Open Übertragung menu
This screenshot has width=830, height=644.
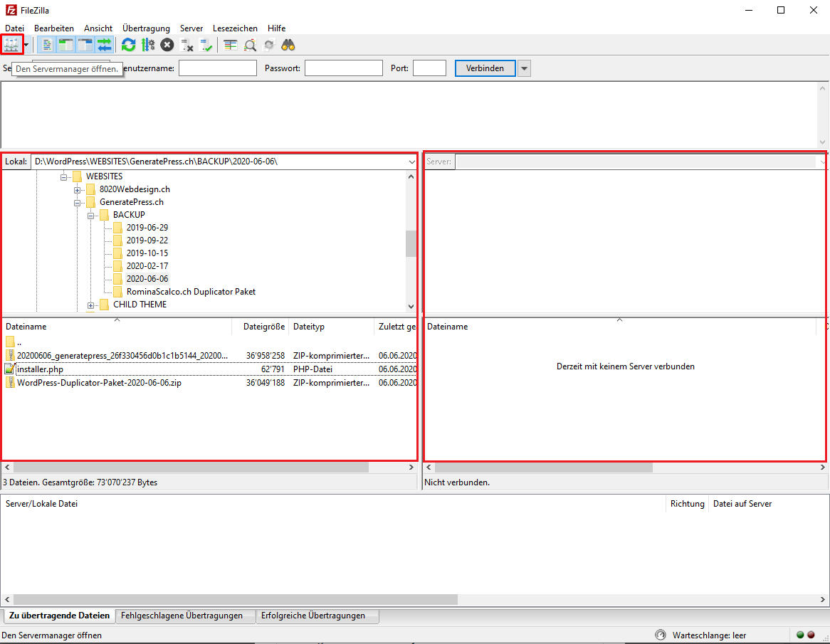146,28
